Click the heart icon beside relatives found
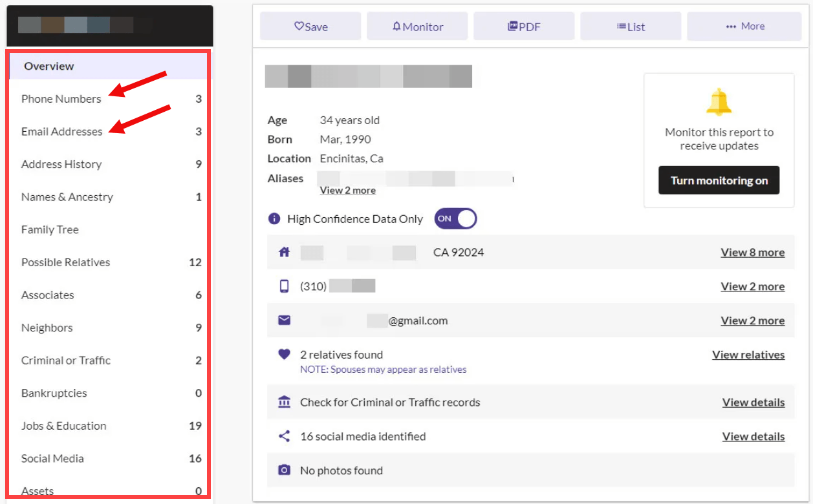The image size is (813, 504). [284, 355]
